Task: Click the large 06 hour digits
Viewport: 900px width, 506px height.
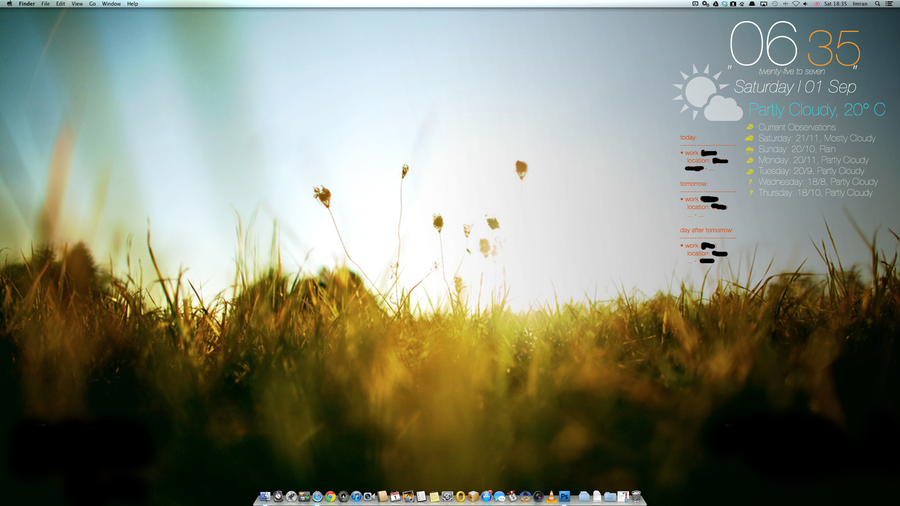Action: (x=763, y=44)
